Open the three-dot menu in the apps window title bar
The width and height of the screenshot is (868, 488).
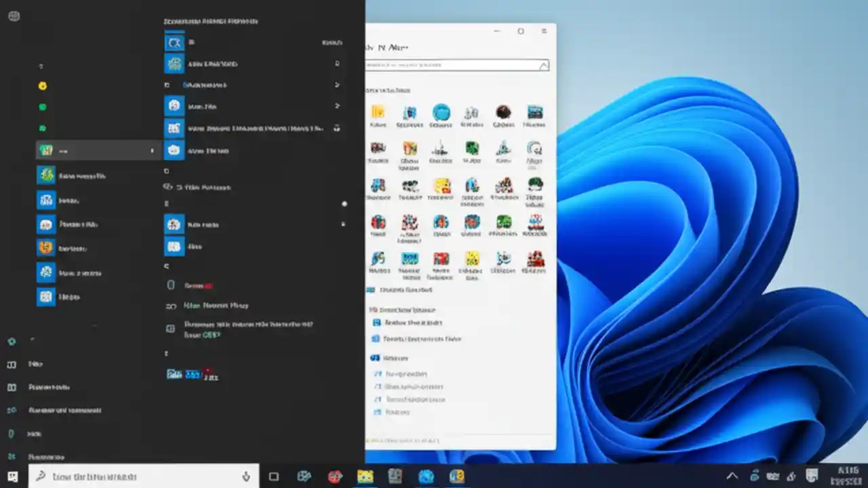(545, 31)
